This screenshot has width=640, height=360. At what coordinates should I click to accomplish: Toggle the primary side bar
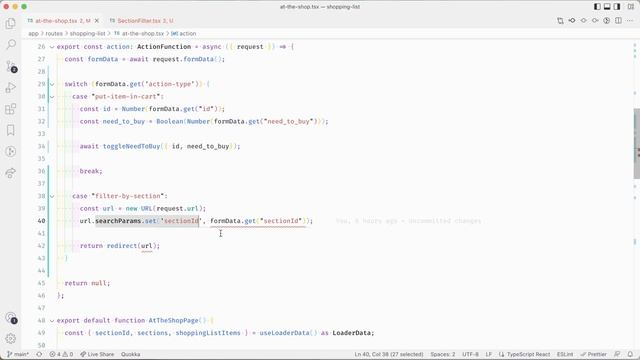tap(597, 7)
